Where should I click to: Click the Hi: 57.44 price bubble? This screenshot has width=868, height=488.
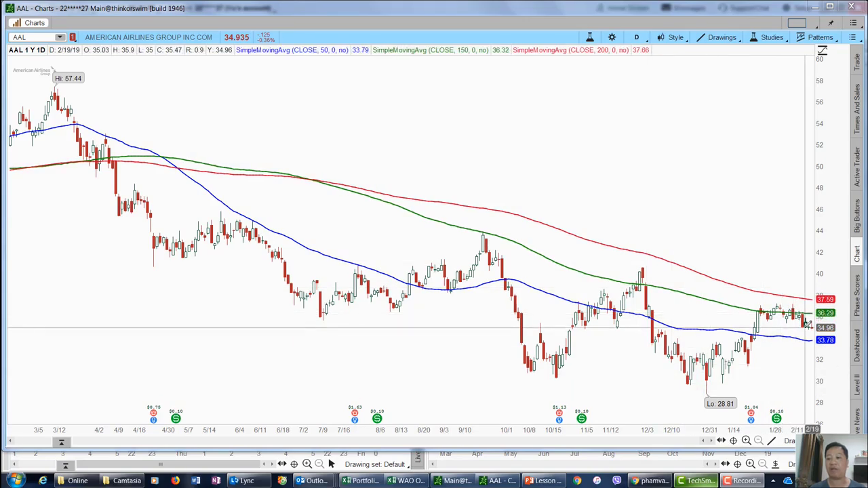[68, 79]
